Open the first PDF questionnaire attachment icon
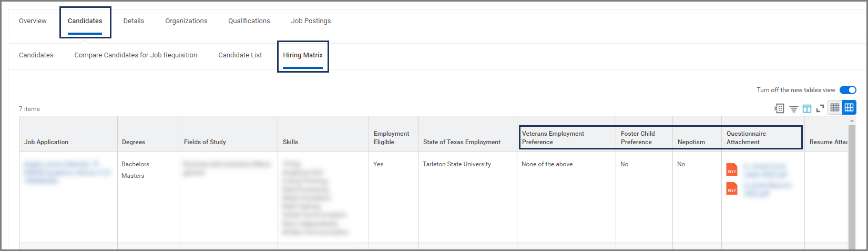Image resolution: width=868 pixels, height=251 pixels. coord(732,169)
